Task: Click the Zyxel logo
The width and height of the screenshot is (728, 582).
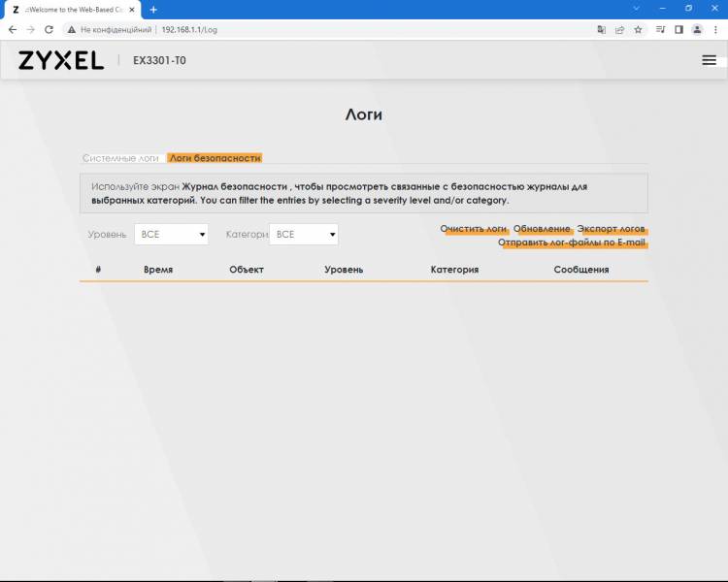Action: [x=61, y=60]
